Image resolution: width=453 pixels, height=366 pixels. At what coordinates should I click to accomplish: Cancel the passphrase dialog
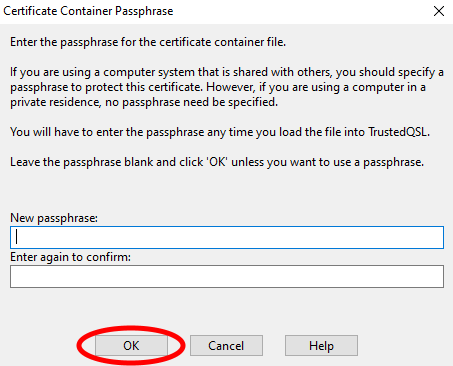coord(226,346)
